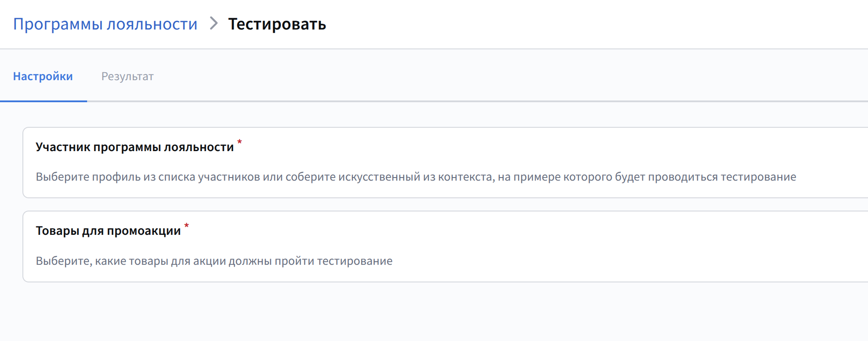Click the description starting with Выберите, какие товары

[214, 261]
